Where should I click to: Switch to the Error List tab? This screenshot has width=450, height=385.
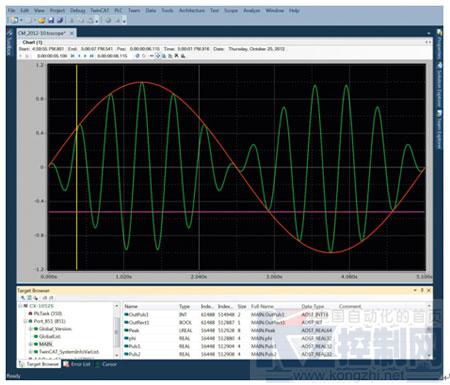pos(77,364)
